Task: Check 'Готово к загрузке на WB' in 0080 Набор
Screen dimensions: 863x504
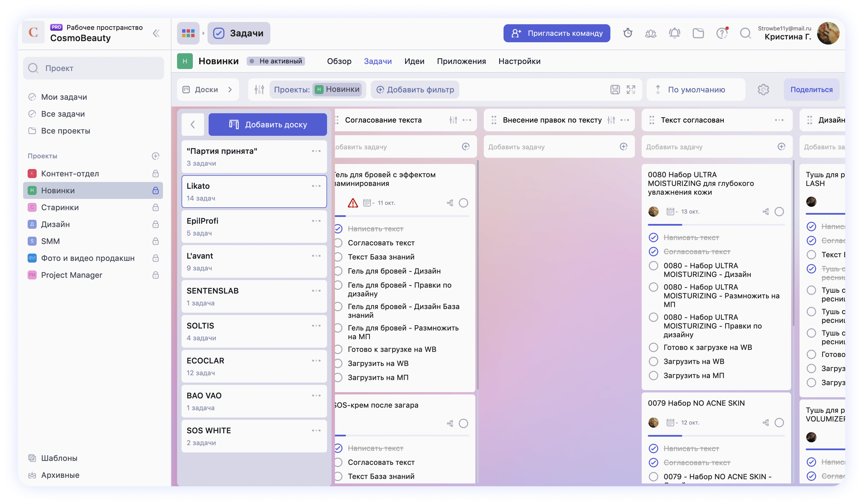Action: tap(654, 348)
